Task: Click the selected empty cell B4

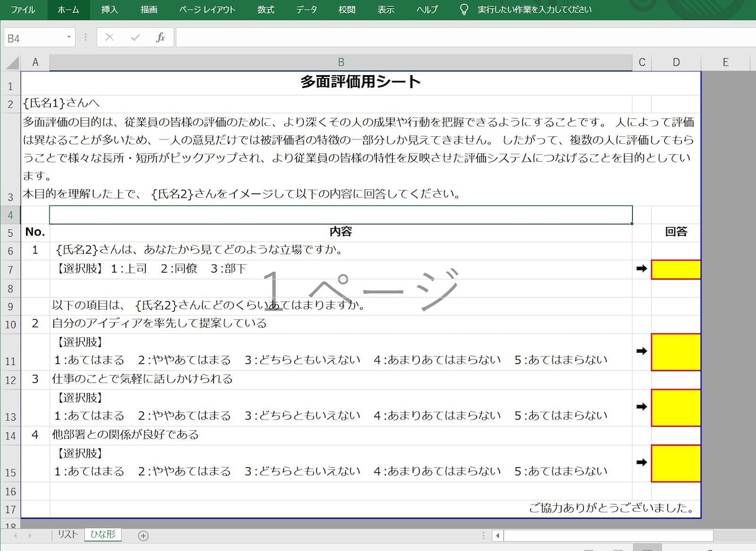Action: pyautogui.click(x=341, y=215)
